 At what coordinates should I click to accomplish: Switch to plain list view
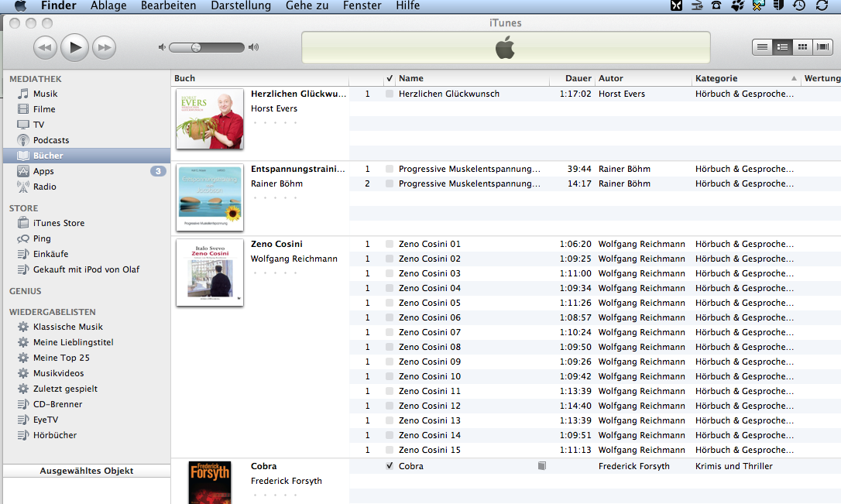tap(762, 47)
